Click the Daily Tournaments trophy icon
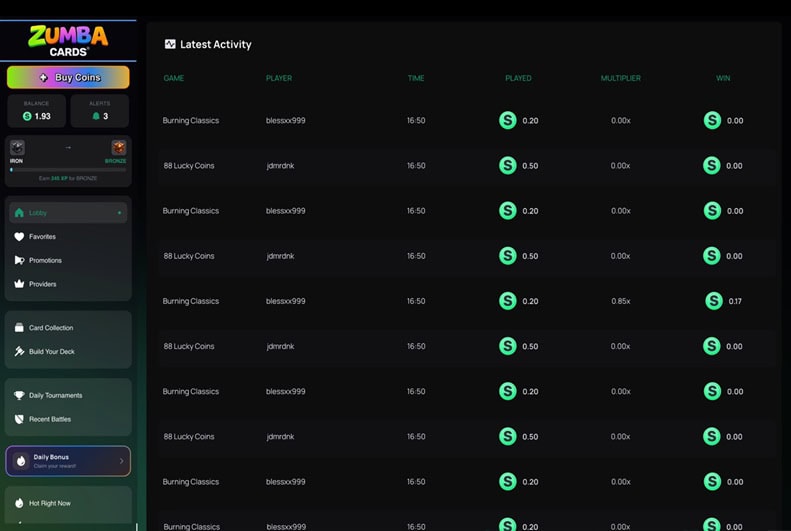791x531 pixels. 19,395
